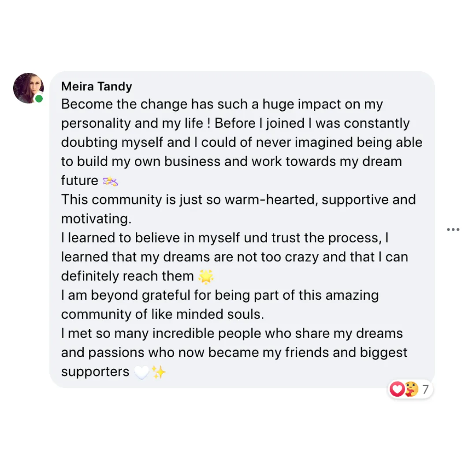Click the glowing star emoji after "reach them"
Screen dimensions: 476x476
click(x=206, y=276)
